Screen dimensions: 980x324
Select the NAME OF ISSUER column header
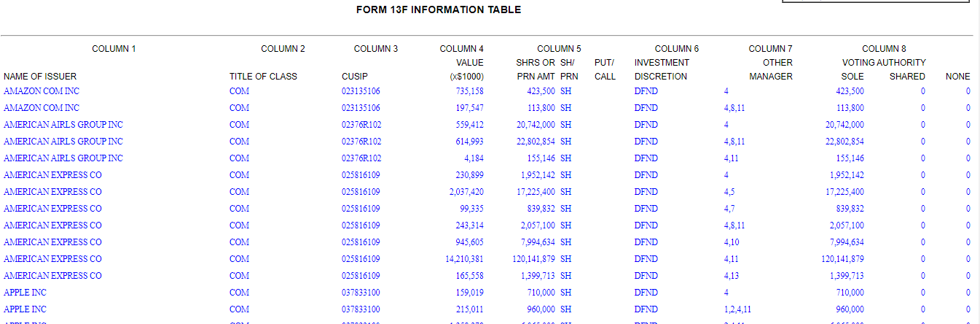40,77
